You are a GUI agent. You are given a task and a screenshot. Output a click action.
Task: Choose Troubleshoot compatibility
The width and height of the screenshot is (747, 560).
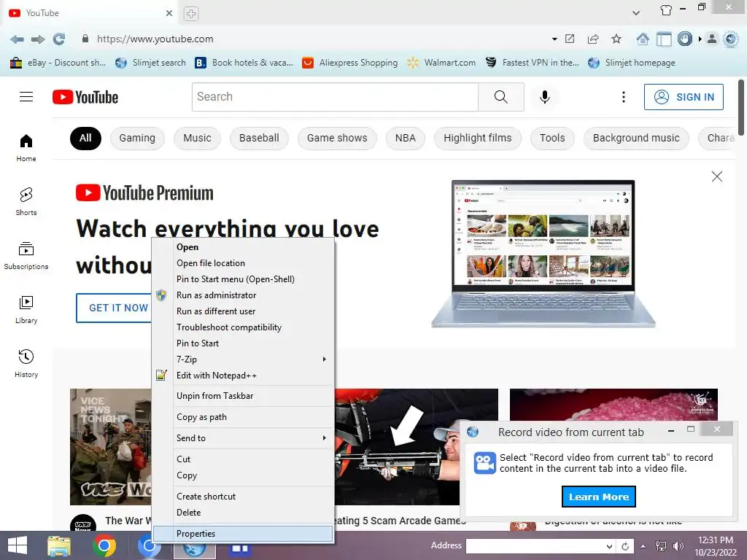[244, 327]
